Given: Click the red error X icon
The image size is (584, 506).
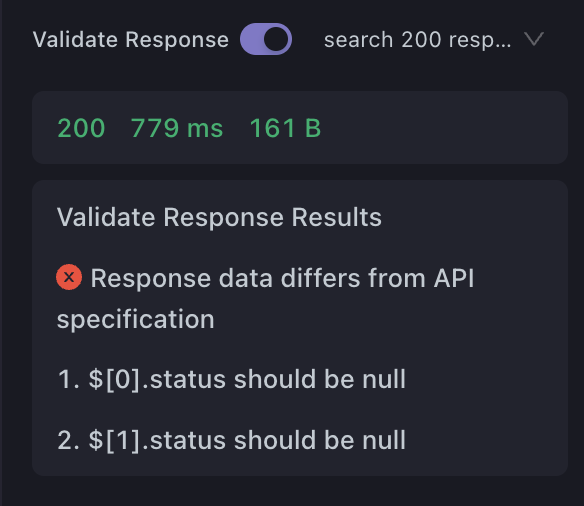Looking at the screenshot, I should [69, 277].
